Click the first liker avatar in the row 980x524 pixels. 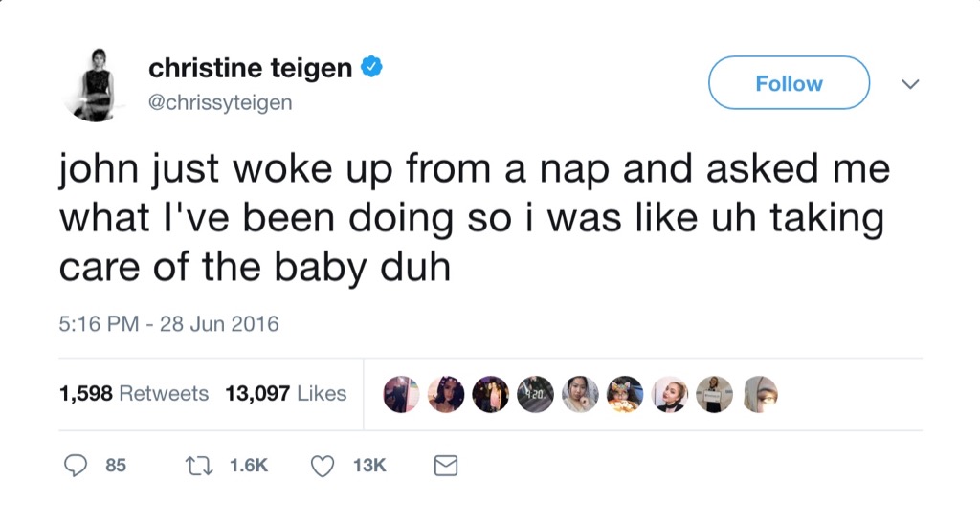[401, 394]
